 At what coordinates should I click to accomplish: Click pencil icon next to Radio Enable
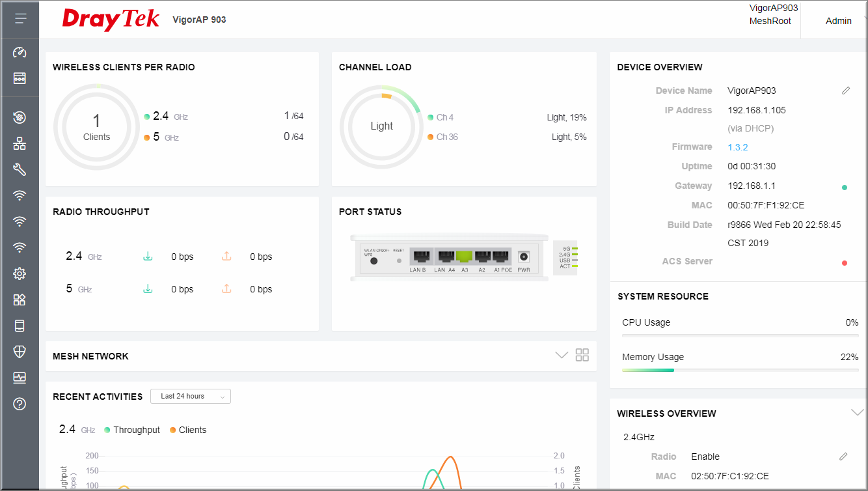point(843,456)
